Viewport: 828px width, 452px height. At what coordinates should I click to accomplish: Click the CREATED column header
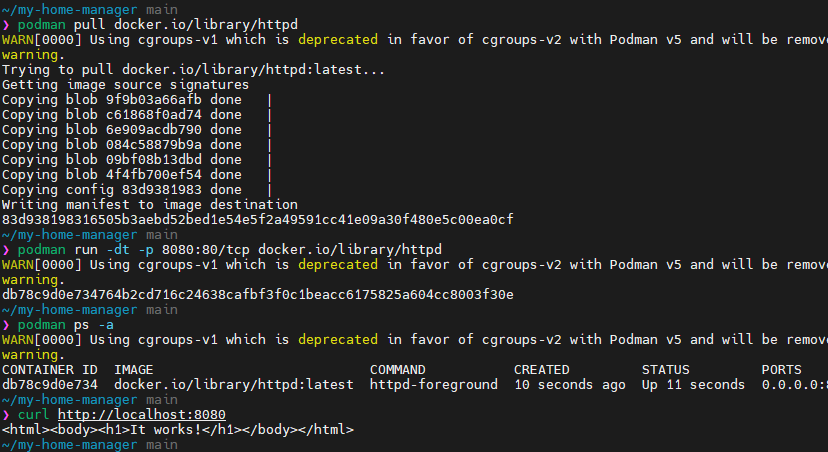tap(542, 370)
